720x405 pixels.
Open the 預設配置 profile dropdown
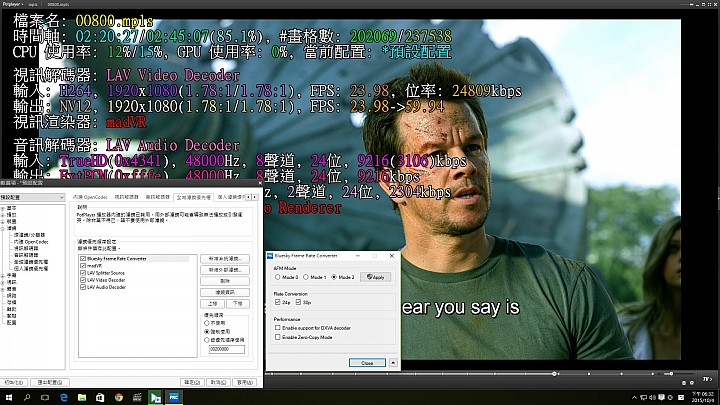click(x=32, y=197)
